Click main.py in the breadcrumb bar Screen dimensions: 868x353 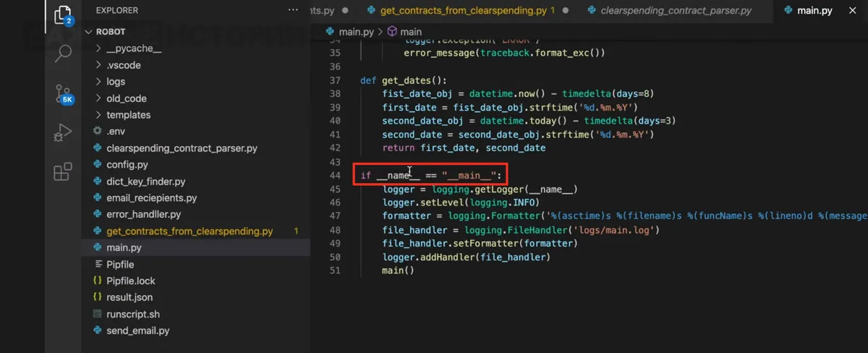(357, 32)
